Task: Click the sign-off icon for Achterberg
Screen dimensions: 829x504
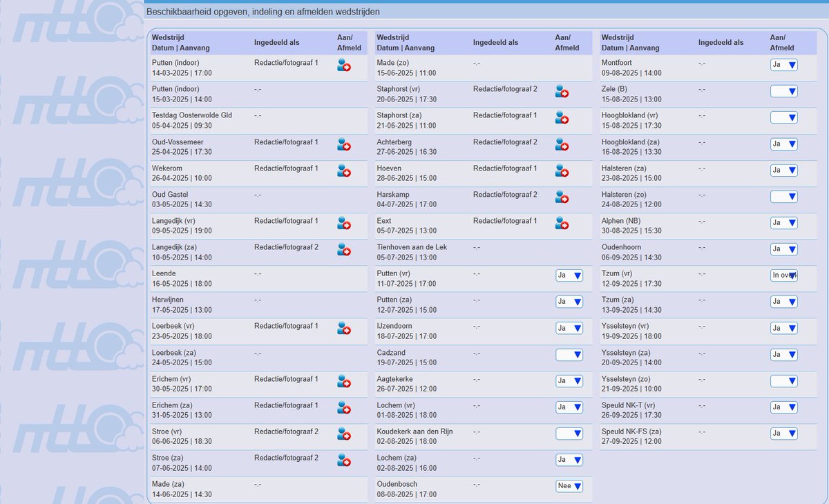Action: [x=562, y=144]
